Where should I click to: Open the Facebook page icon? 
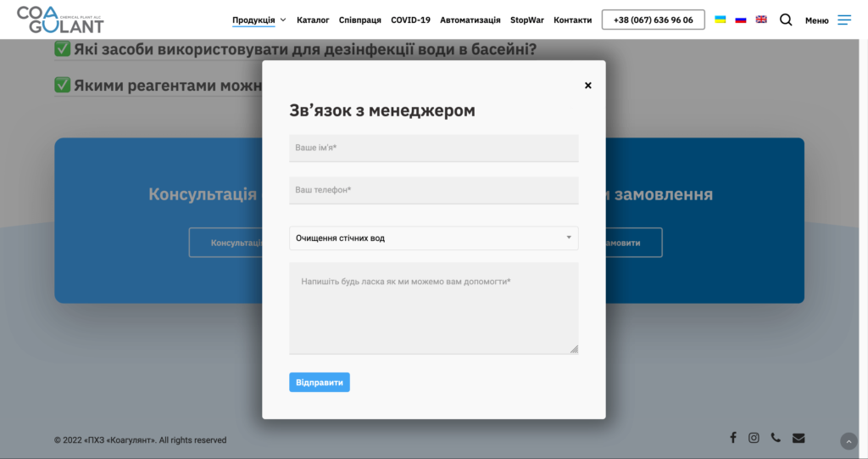point(733,438)
